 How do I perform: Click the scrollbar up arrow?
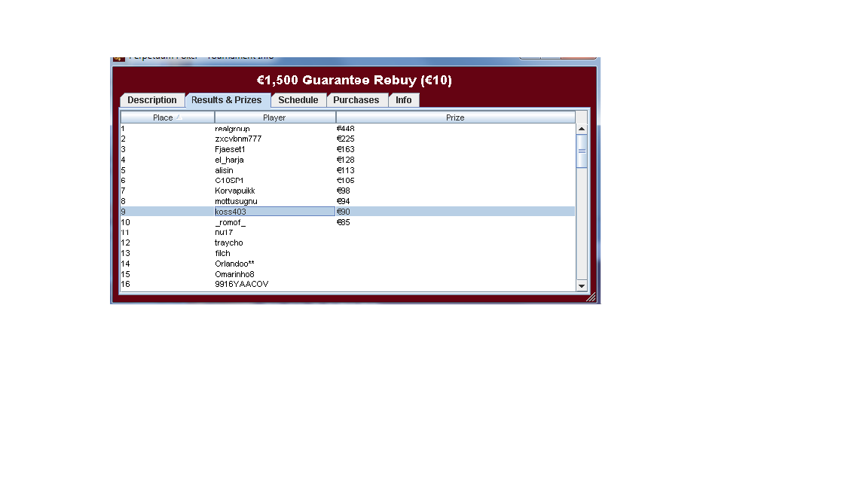582,129
